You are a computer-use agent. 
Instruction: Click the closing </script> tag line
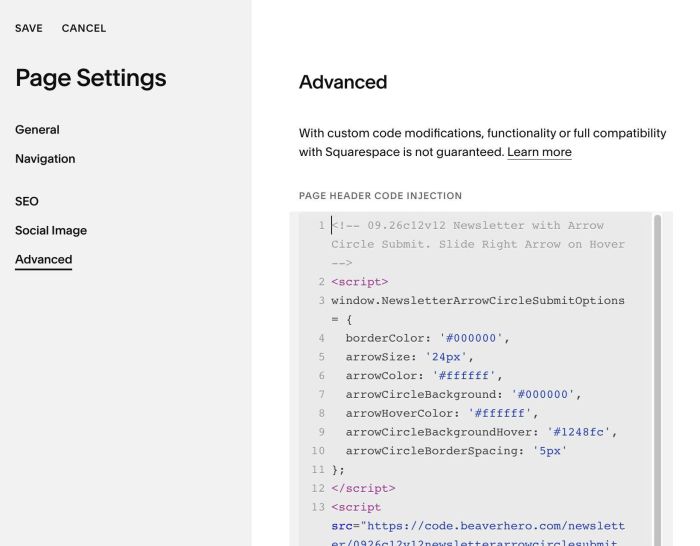(x=363, y=488)
